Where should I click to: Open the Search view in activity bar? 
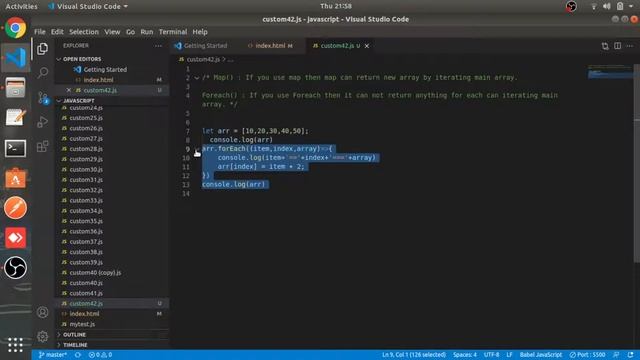tap(42, 73)
